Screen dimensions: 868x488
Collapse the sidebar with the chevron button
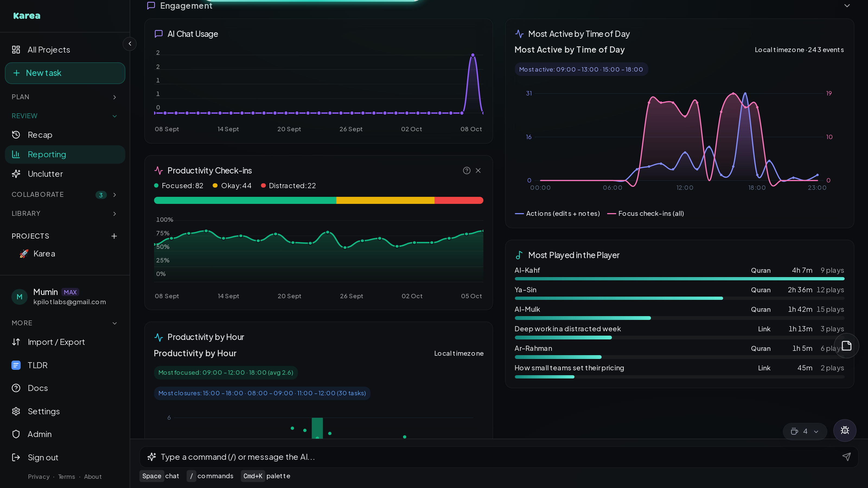(x=130, y=44)
